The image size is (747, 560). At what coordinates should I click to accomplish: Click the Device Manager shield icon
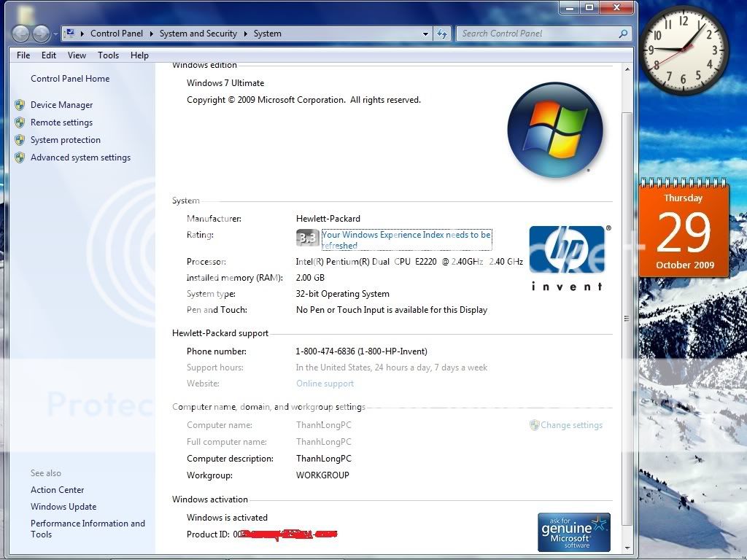click(x=20, y=105)
